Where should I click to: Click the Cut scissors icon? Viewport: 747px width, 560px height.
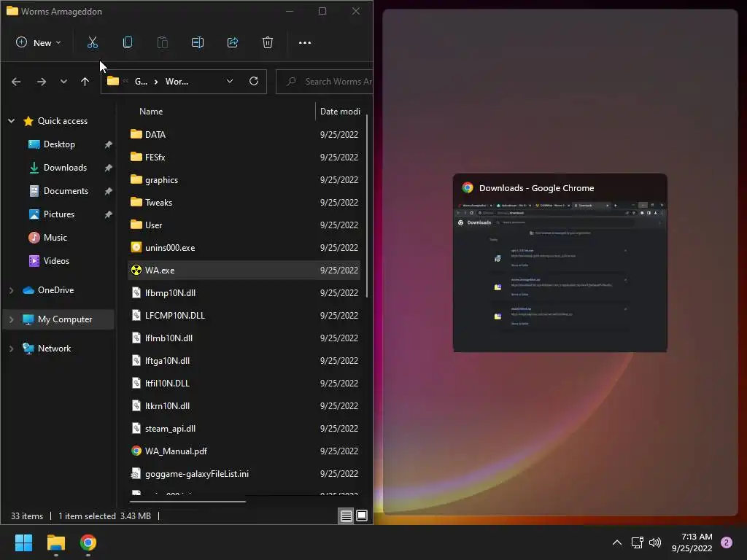pyautogui.click(x=93, y=42)
